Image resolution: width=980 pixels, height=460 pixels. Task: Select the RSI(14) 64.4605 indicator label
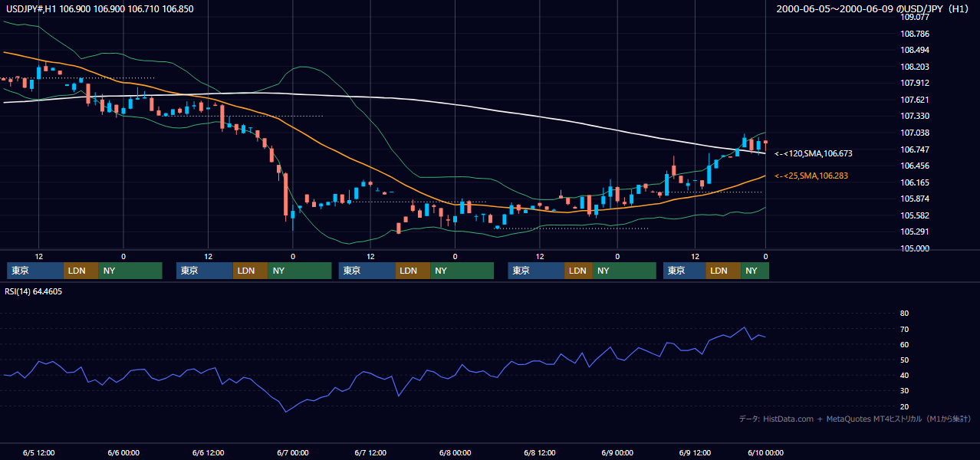coord(35,291)
